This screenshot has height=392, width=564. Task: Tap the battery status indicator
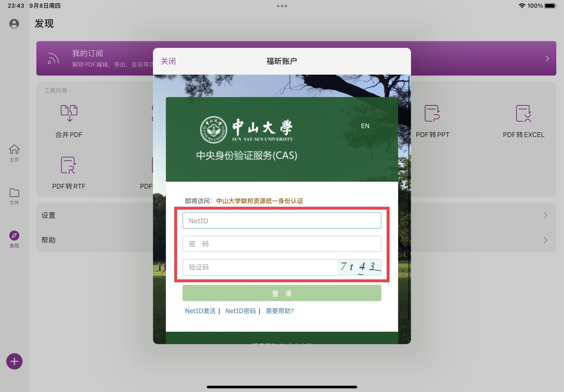pos(550,6)
